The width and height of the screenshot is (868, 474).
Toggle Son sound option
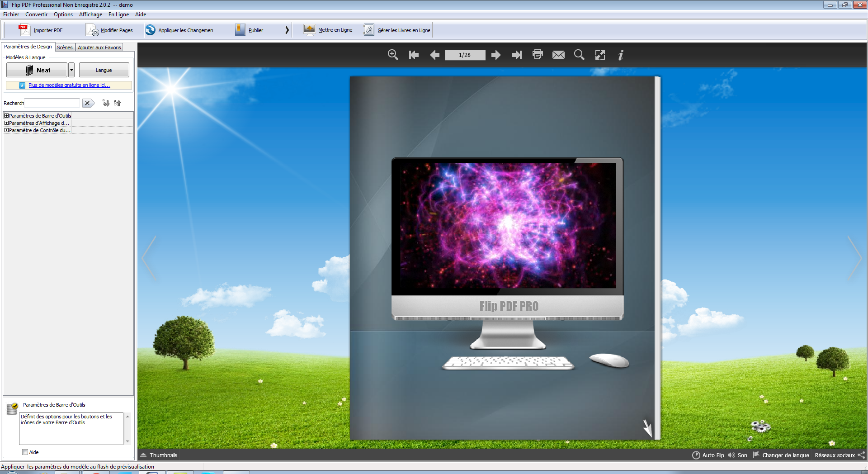click(737, 455)
